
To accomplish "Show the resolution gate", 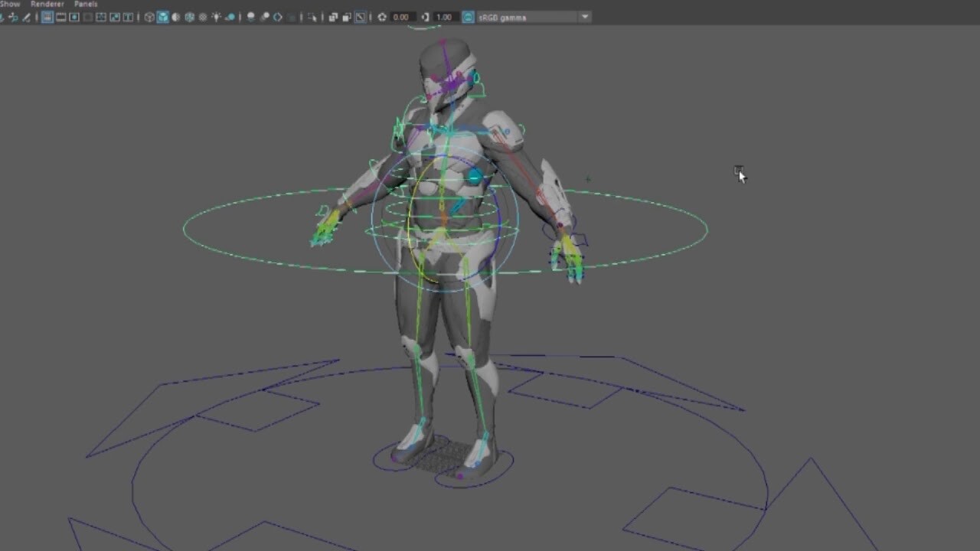I will 74,16.
